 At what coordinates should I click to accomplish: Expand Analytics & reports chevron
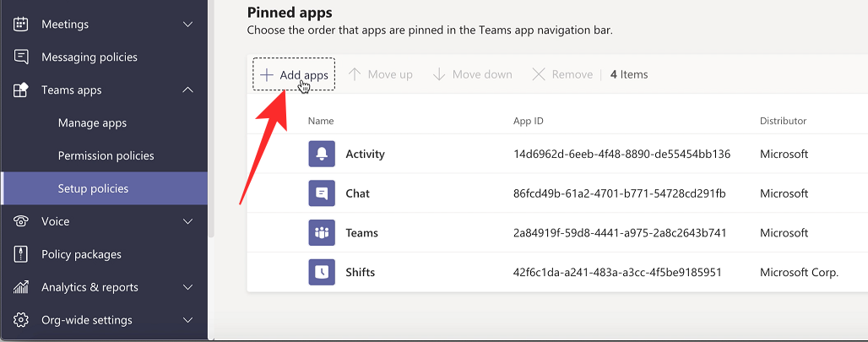[x=188, y=287]
